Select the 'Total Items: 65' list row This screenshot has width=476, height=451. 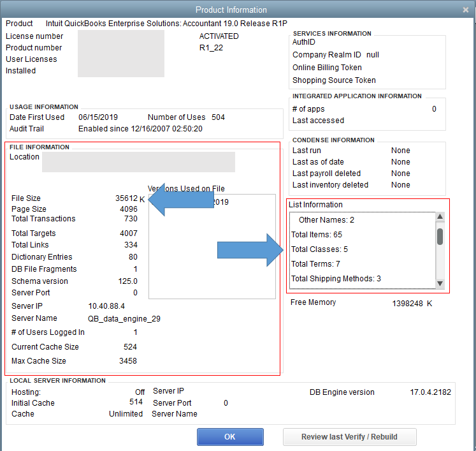(317, 235)
